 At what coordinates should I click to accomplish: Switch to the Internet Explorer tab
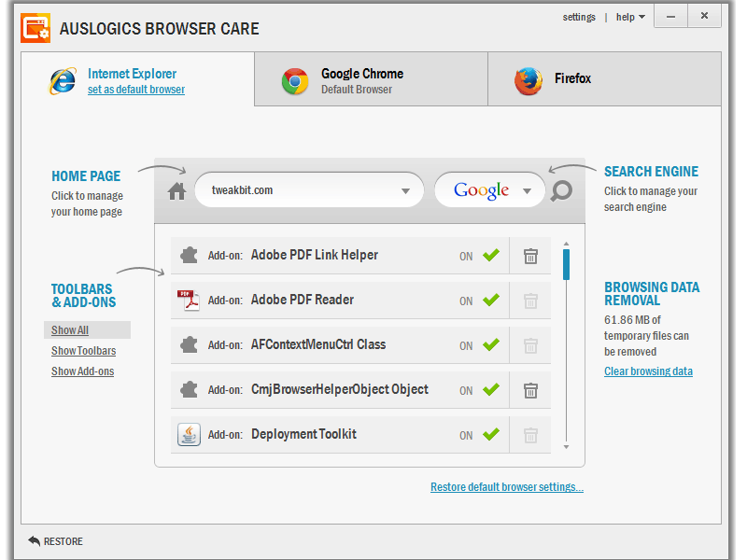[x=137, y=79]
